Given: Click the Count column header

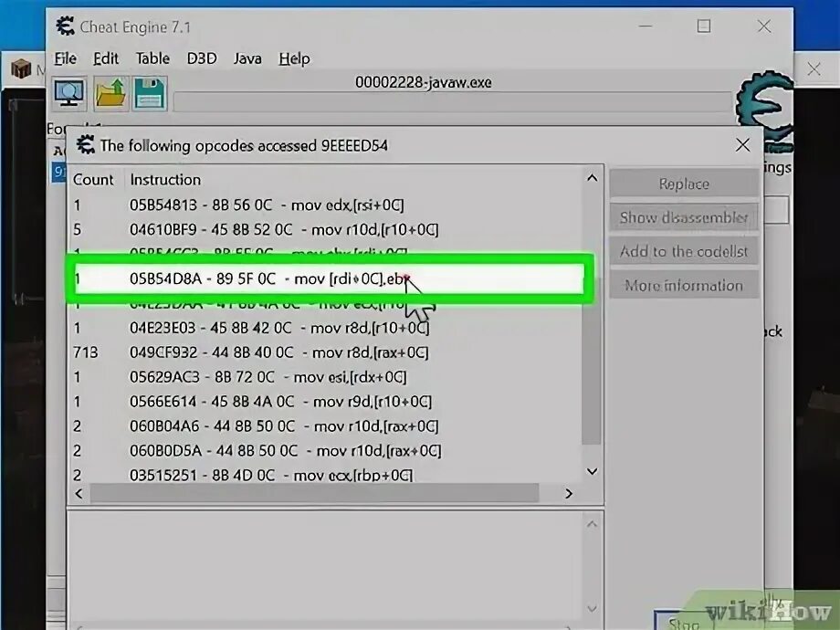Looking at the screenshot, I should coord(94,180).
